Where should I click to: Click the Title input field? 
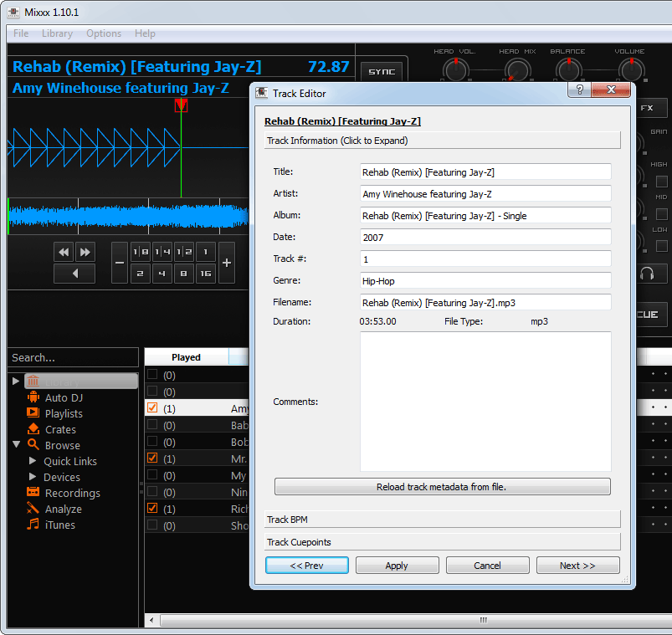click(x=485, y=172)
